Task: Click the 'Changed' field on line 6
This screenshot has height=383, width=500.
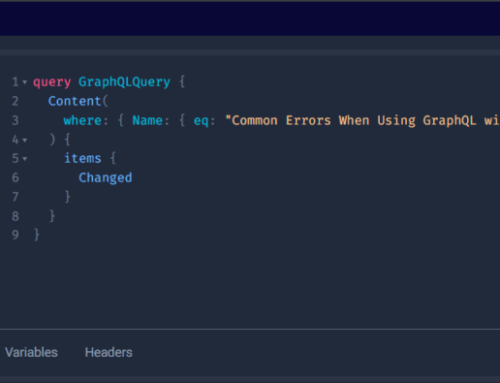Action: coord(105,178)
